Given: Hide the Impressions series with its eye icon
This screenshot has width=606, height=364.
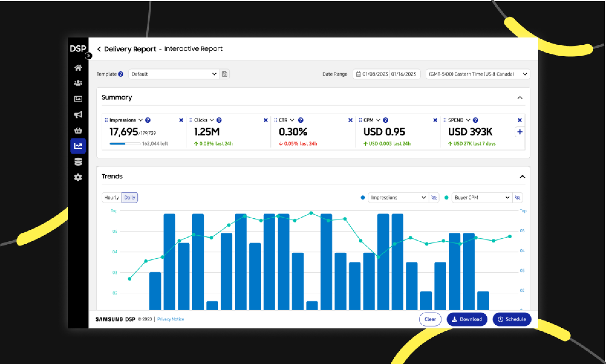Looking at the screenshot, I should (434, 198).
